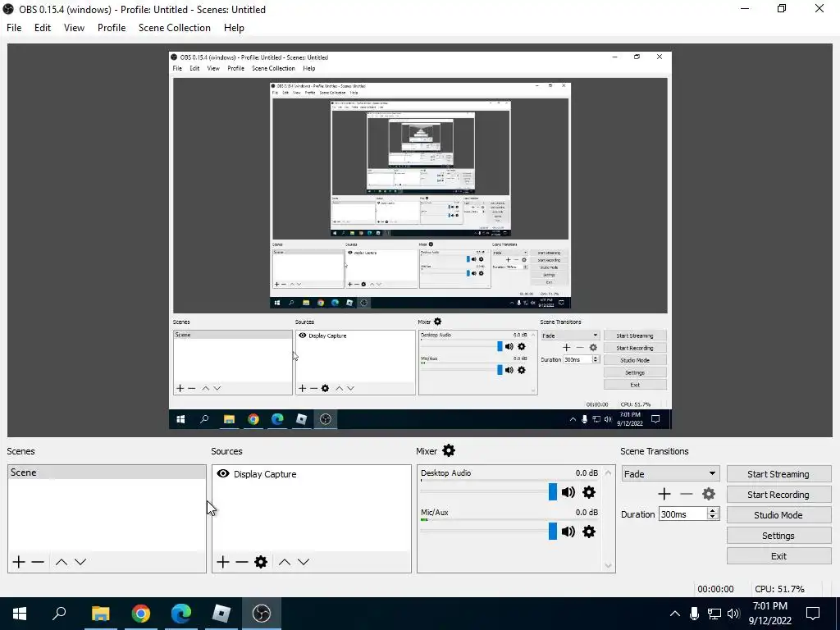Viewport: 840px width, 630px height.
Task: Mute Mic/Aux speaker icon
Action: 568,532
